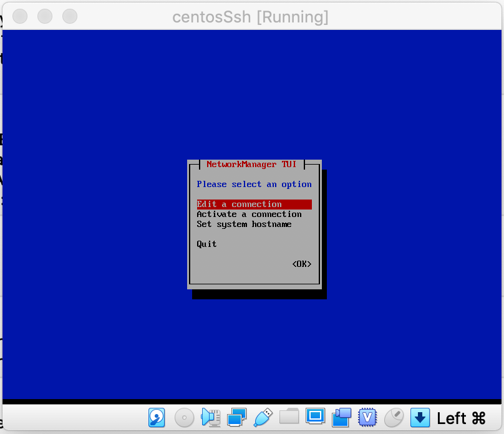Select 'Activate a connection' entry
Screen dimensions: 504x434
249,214
